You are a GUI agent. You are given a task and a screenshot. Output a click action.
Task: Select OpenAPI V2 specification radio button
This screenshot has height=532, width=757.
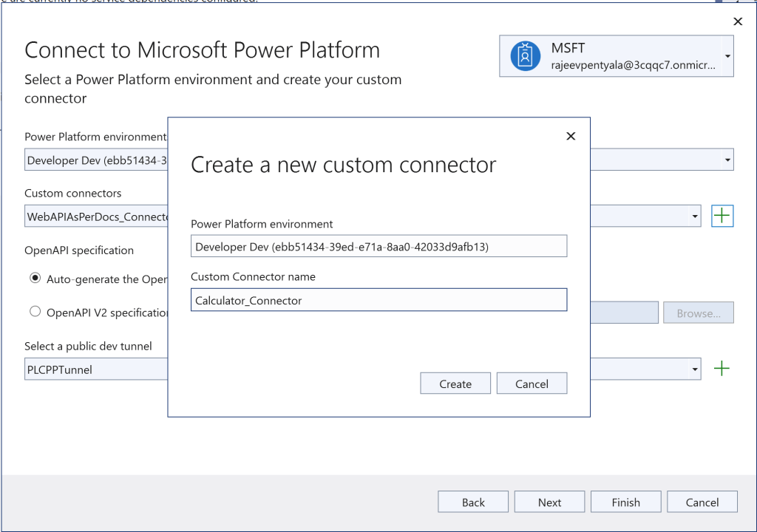tap(35, 312)
